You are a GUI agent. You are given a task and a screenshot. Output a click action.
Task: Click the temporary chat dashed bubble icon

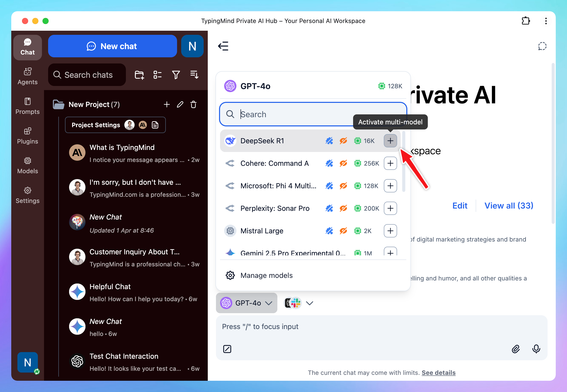(x=542, y=46)
